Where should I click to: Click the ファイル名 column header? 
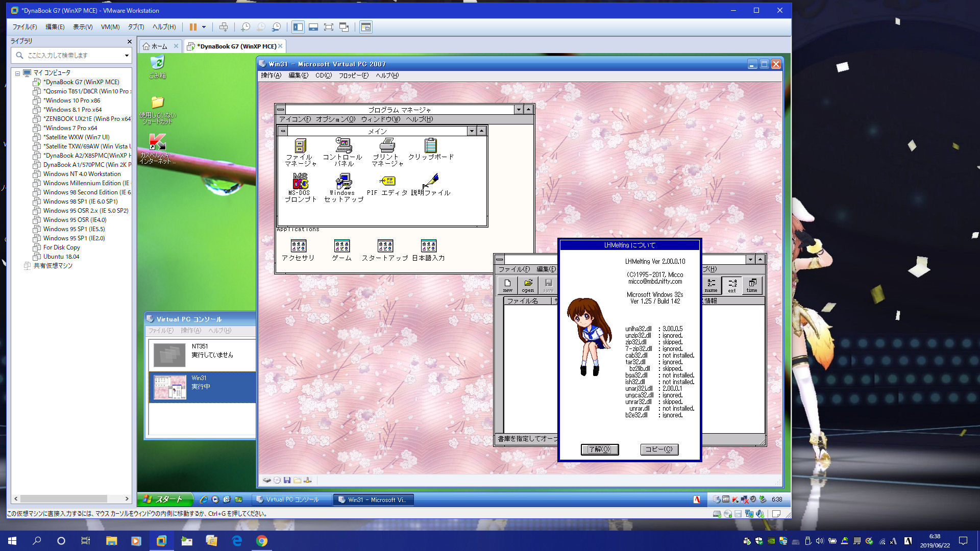click(x=528, y=301)
